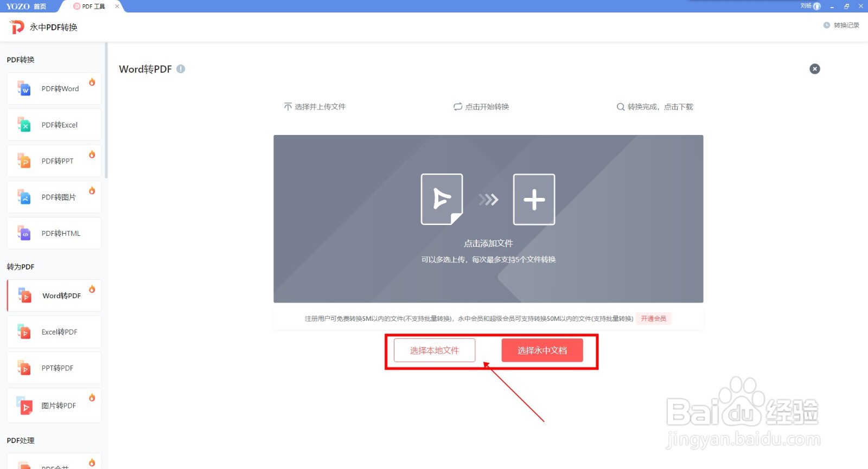868x469 pixels.
Task: Open the PDF转Excel converter
Action: tap(54, 125)
